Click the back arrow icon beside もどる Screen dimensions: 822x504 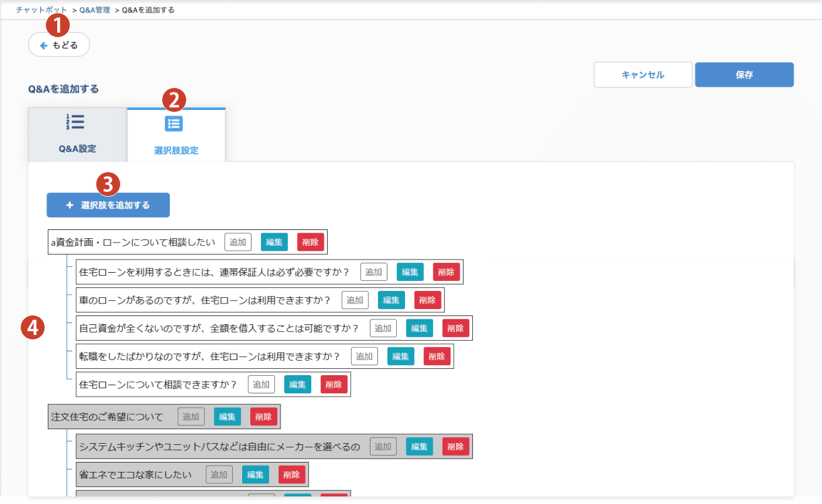(x=43, y=45)
